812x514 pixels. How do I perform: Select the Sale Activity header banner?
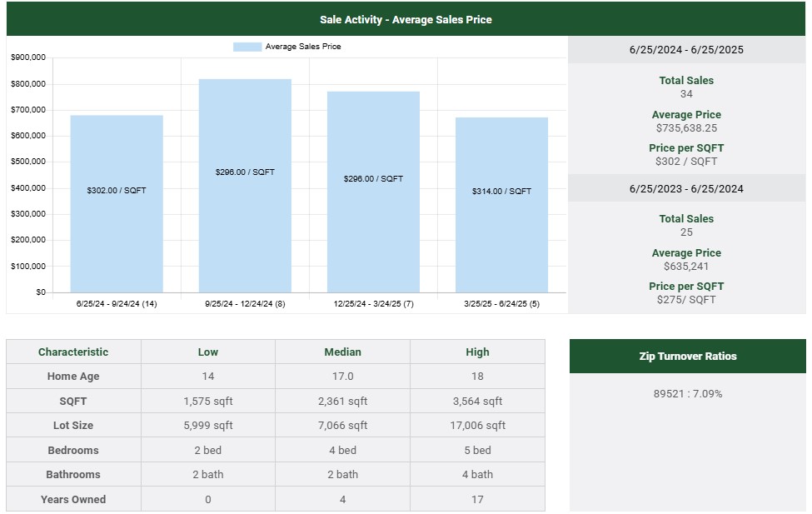(406, 19)
